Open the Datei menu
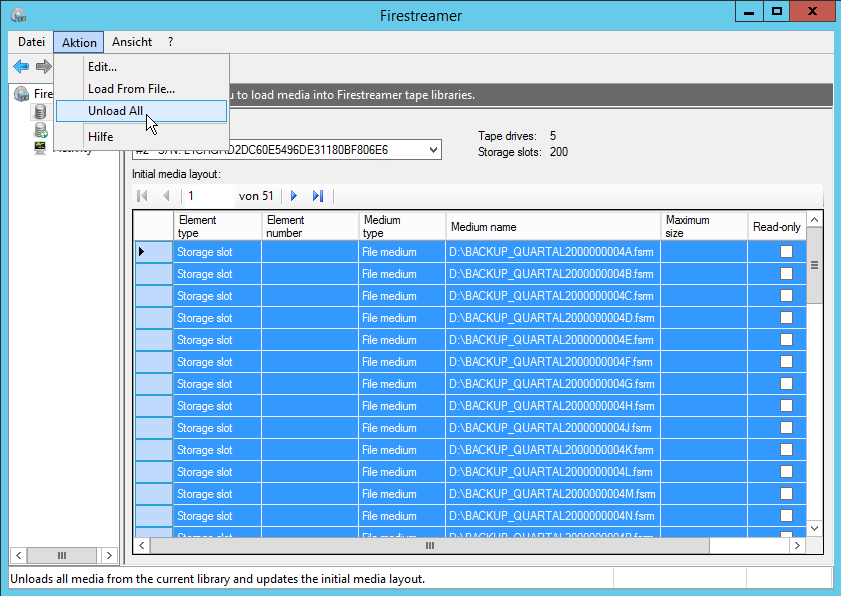Image resolution: width=841 pixels, height=596 pixels. click(x=31, y=42)
